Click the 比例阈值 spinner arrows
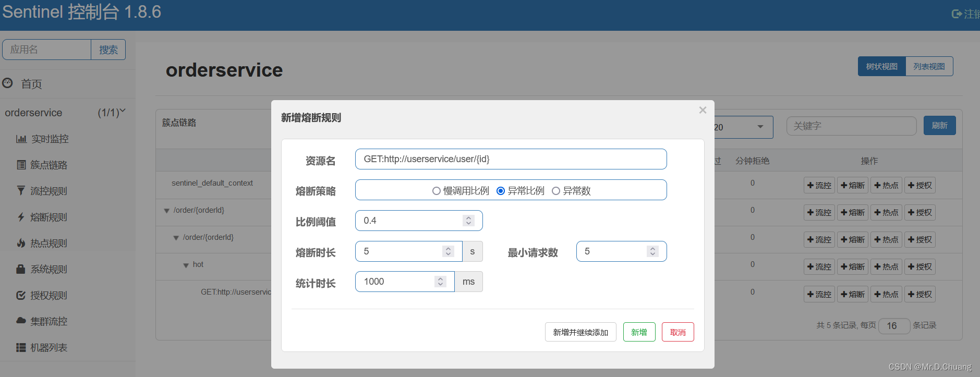 [x=468, y=221]
